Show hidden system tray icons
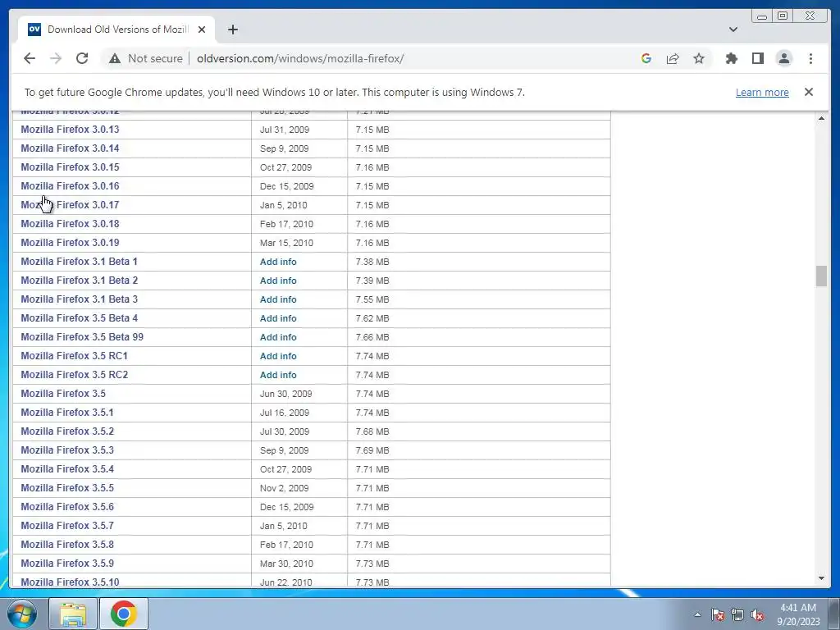 click(x=697, y=614)
